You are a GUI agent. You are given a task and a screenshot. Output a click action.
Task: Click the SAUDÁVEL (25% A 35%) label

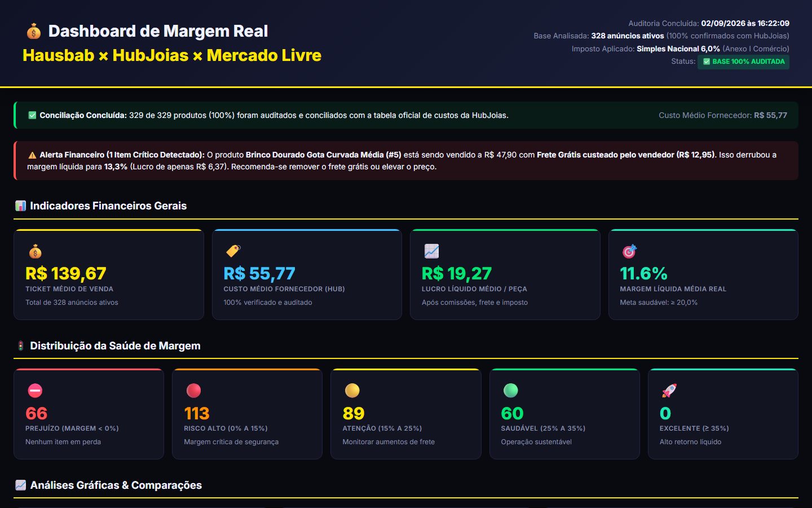(x=543, y=428)
